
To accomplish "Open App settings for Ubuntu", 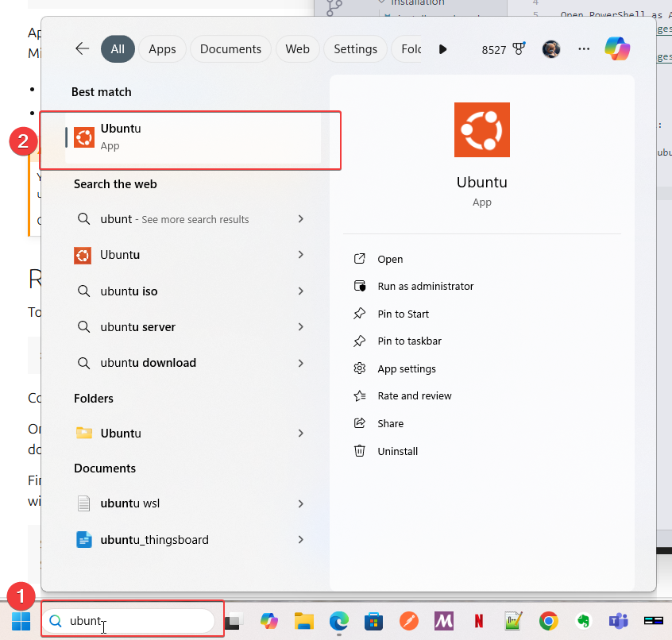I will [x=406, y=369].
